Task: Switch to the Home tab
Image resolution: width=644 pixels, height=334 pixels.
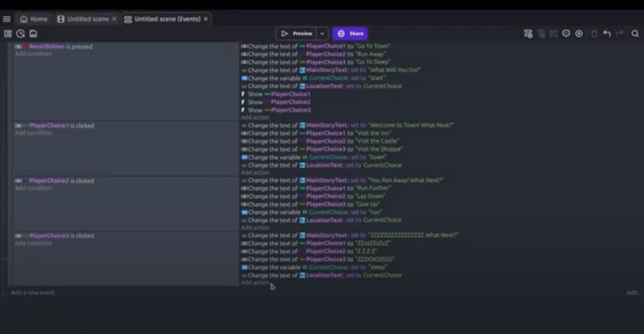Action: point(34,19)
